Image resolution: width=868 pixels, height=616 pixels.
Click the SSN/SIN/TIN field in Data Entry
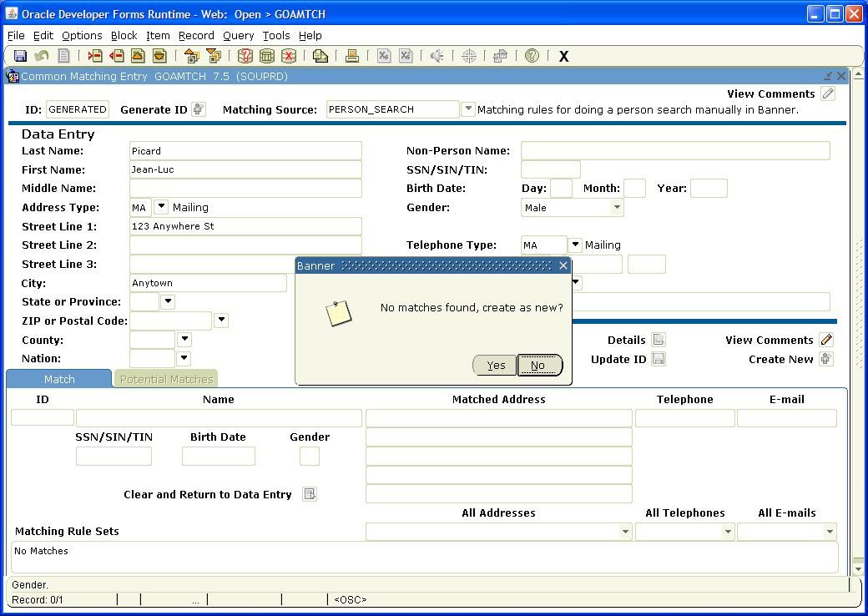pyautogui.click(x=550, y=170)
